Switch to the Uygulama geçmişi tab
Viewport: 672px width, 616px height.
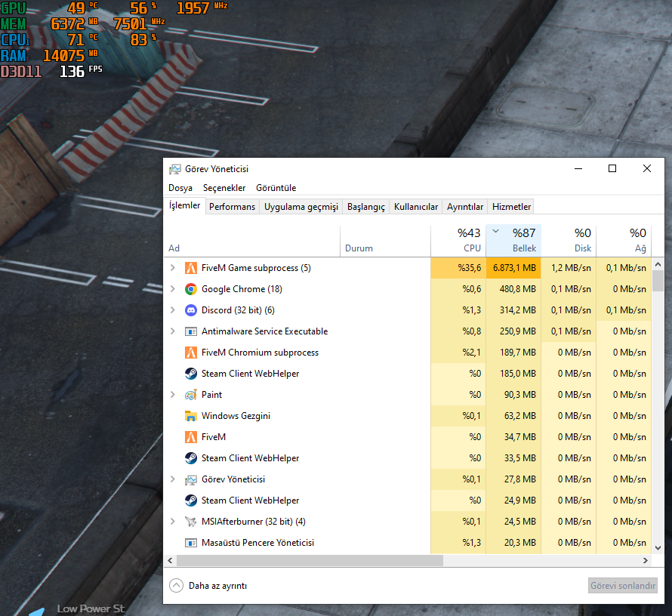pyautogui.click(x=301, y=207)
